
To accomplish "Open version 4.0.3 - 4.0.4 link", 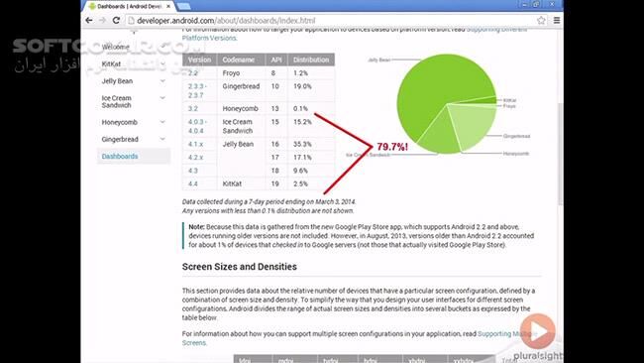I will pyautogui.click(x=197, y=126).
